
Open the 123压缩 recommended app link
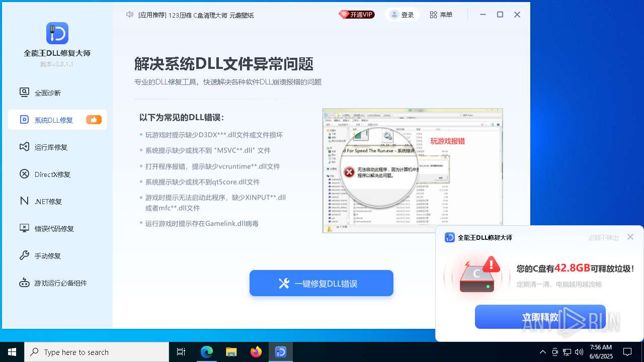click(180, 15)
